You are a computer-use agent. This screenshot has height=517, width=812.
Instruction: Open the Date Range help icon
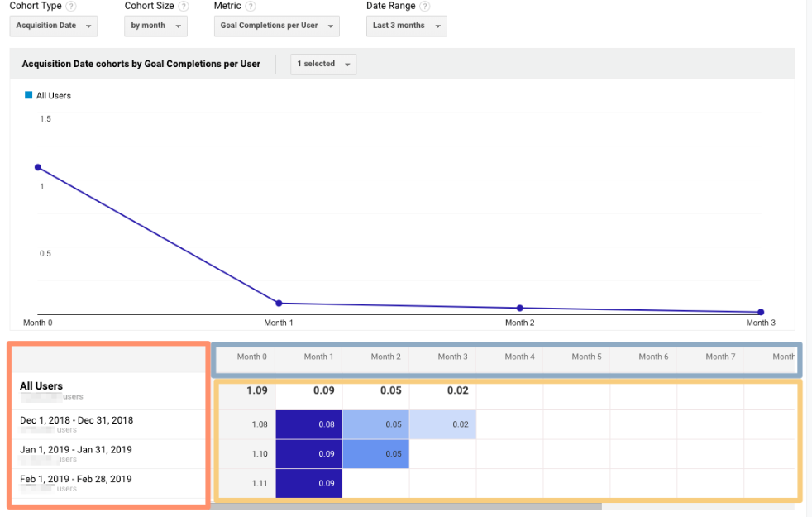[x=424, y=6]
